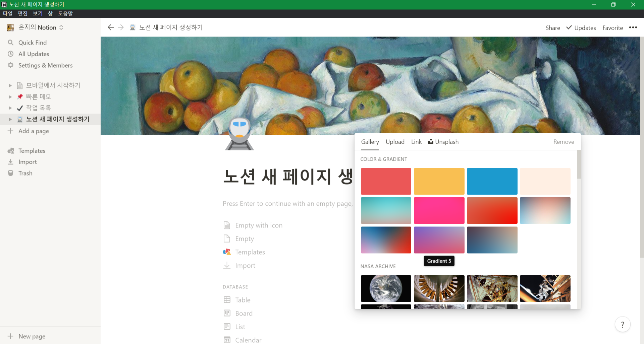Click the Empty with icon page icon
644x344 pixels.
[227, 225]
